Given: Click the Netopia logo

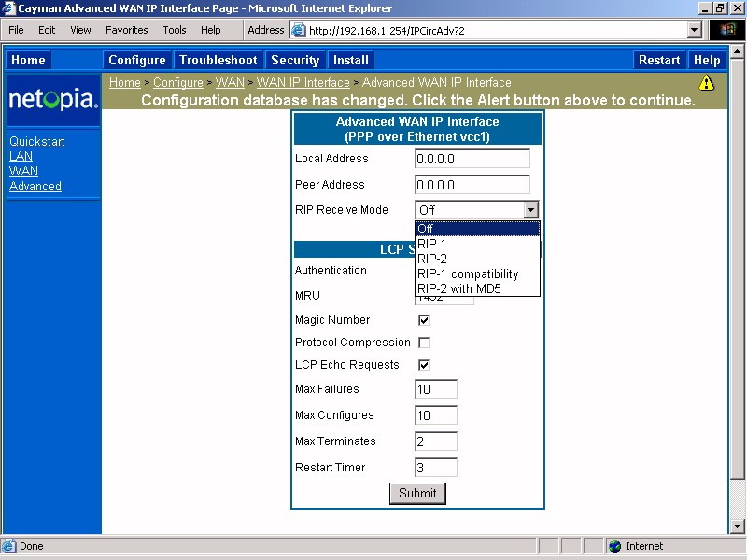Looking at the screenshot, I should [53, 100].
